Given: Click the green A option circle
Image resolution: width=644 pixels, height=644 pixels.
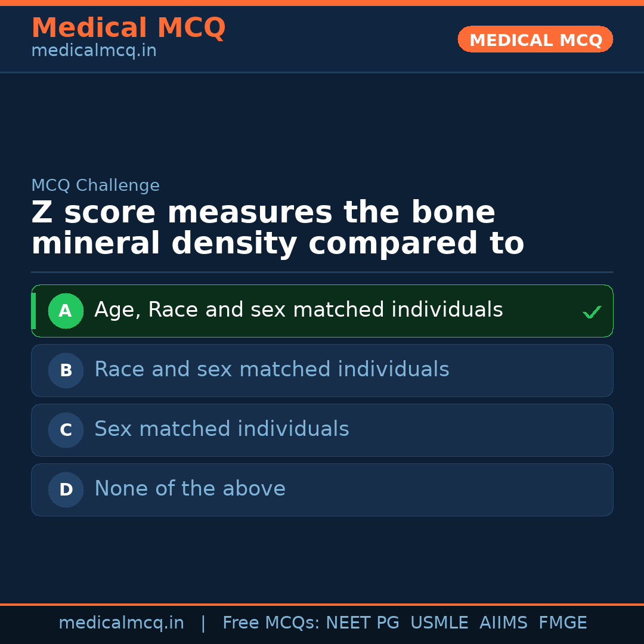Looking at the screenshot, I should click(x=66, y=311).
